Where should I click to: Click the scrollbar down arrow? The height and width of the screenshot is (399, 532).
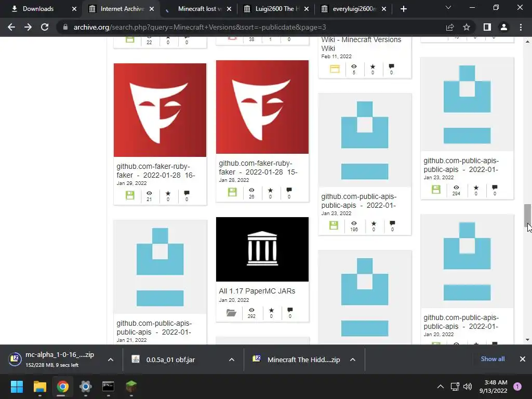pyautogui.click(x=527, y=340)
